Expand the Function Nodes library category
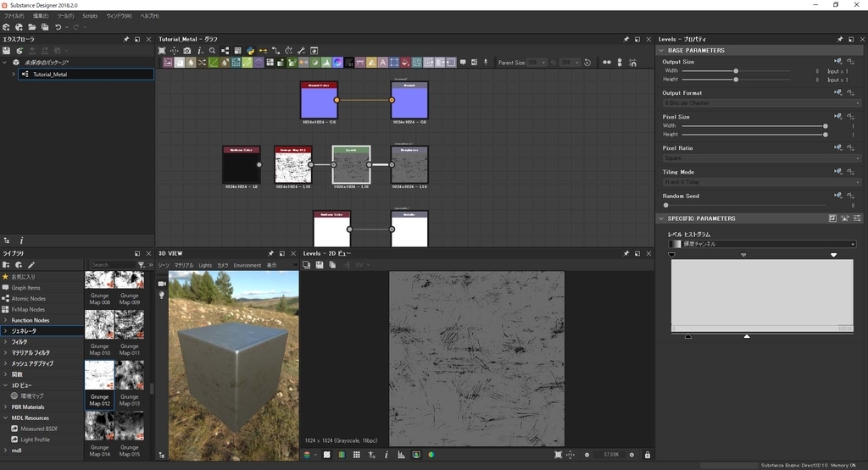This screenshot has width=868, height=470. pyautogui.click(x=6, y=320)
